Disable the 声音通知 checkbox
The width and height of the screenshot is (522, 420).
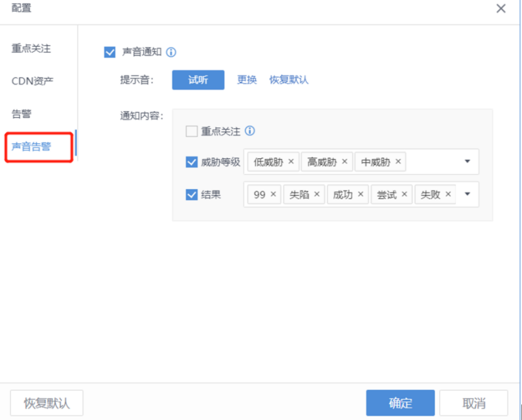click(110, 52)
